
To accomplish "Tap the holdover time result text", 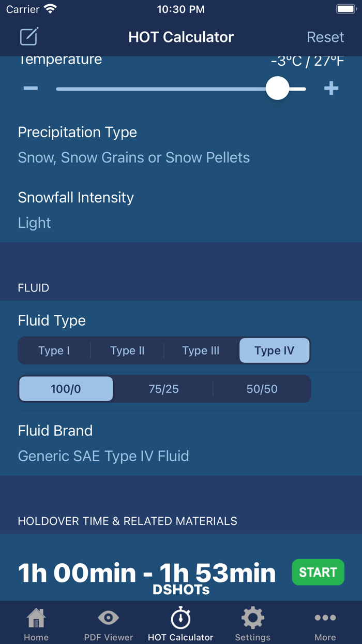I will coord(147,573).
